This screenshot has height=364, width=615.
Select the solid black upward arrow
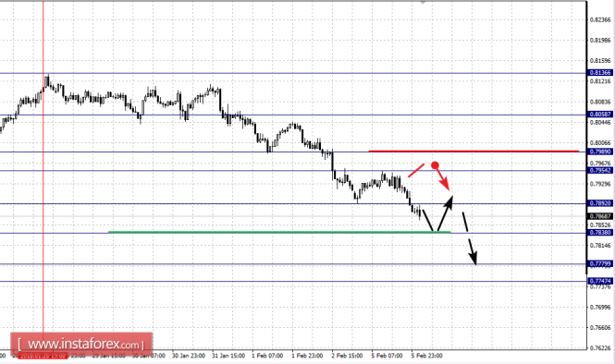coord(445,212)
